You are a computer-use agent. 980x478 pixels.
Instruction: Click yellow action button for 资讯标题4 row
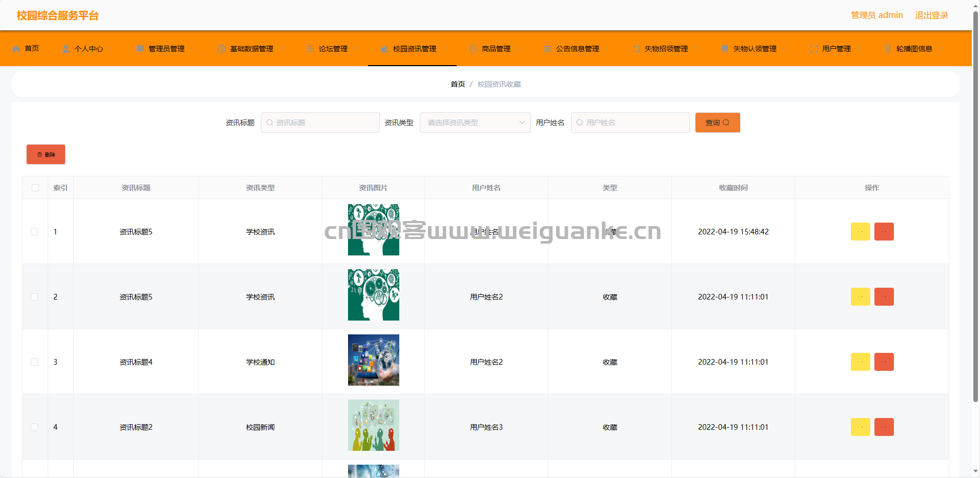click(x=861, y=362)
